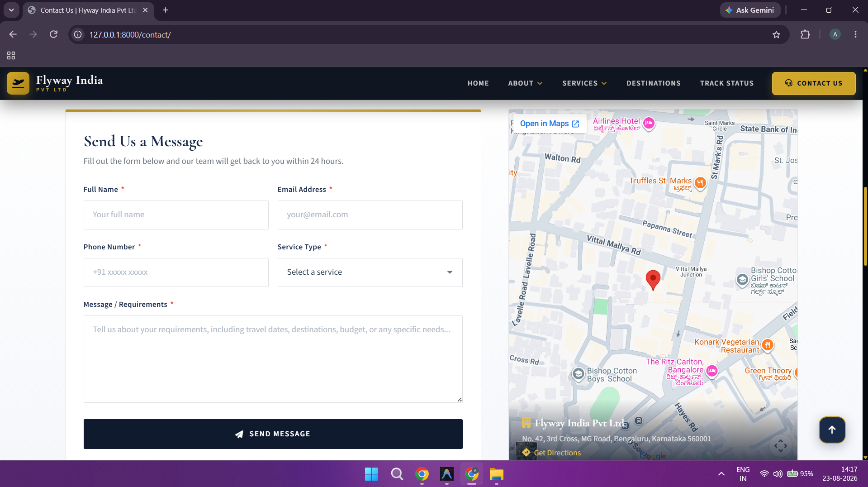Open the Chrome profile avatar A
Viewport: 868px width, 487px height.
point(835,34)
